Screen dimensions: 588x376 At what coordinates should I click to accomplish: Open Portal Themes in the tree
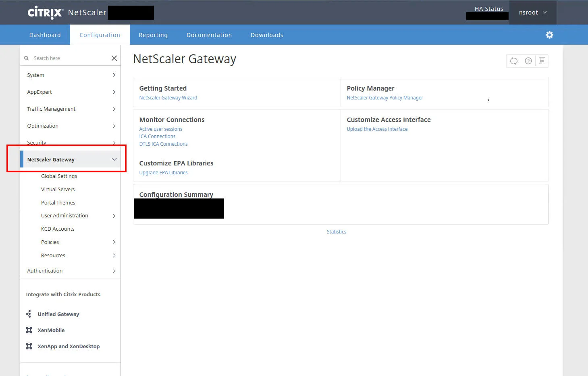[58, 203]
